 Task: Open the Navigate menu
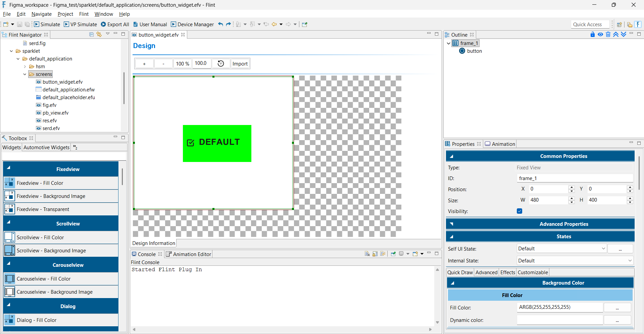[x=42, y=14]
